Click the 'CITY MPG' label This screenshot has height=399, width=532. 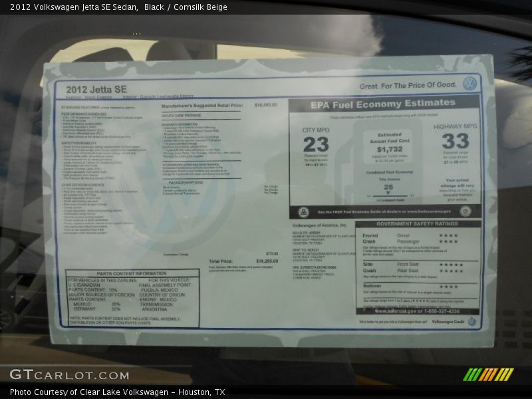tap(315, 130)
